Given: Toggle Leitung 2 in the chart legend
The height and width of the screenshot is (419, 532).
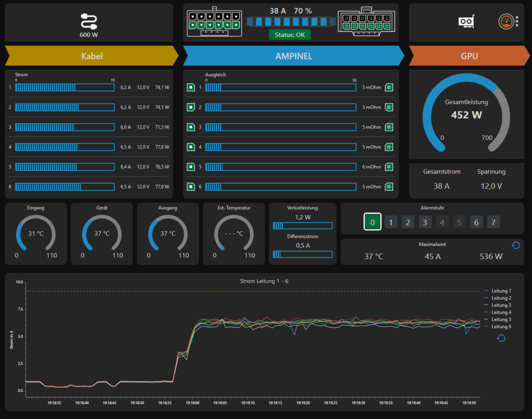Looking at the screenshot, I should pyautogui.click(x=498, y=298).
